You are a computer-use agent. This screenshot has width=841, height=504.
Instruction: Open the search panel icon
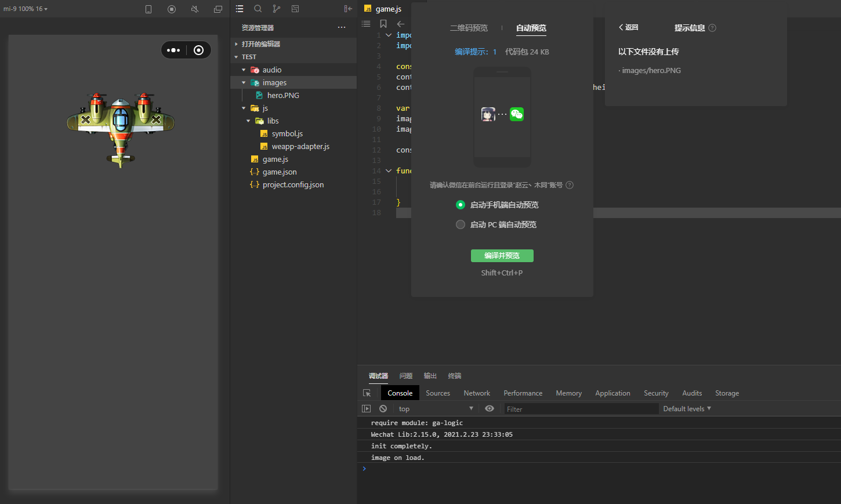pos(258,9)
